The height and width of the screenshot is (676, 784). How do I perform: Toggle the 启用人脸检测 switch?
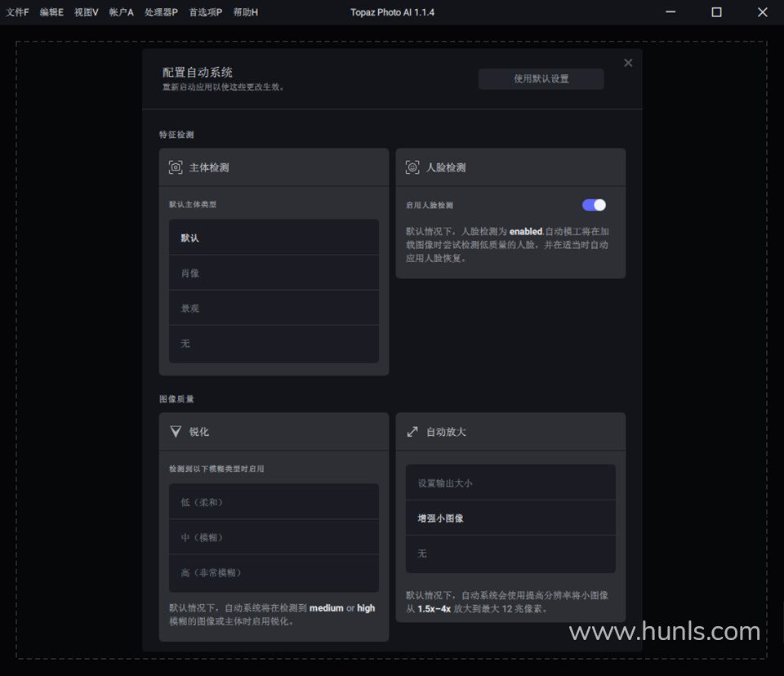594,205
